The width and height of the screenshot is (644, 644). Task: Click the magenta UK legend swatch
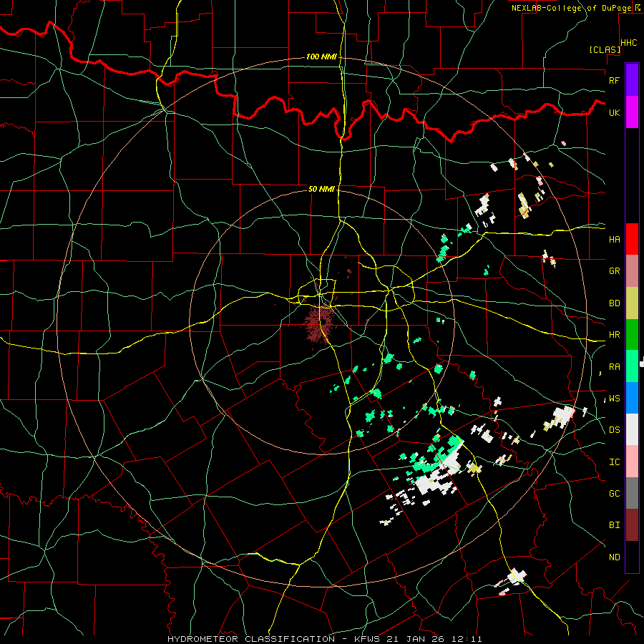point(632,112)
